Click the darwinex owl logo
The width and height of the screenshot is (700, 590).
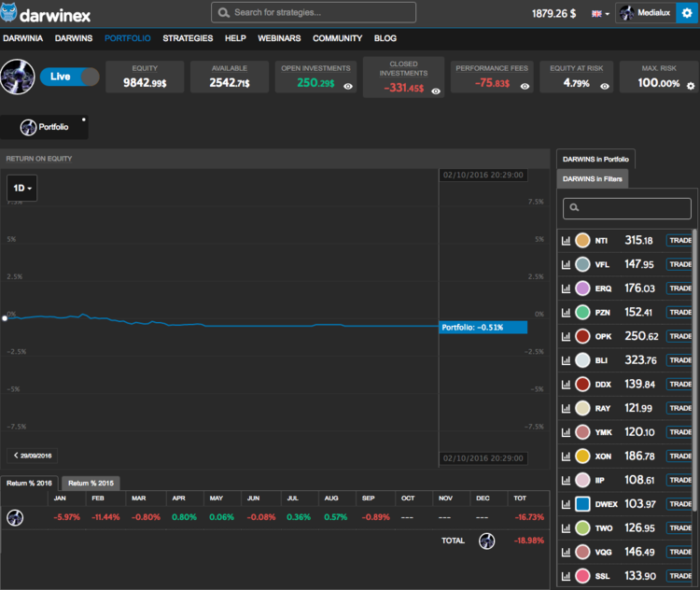[x=14, y=13]
